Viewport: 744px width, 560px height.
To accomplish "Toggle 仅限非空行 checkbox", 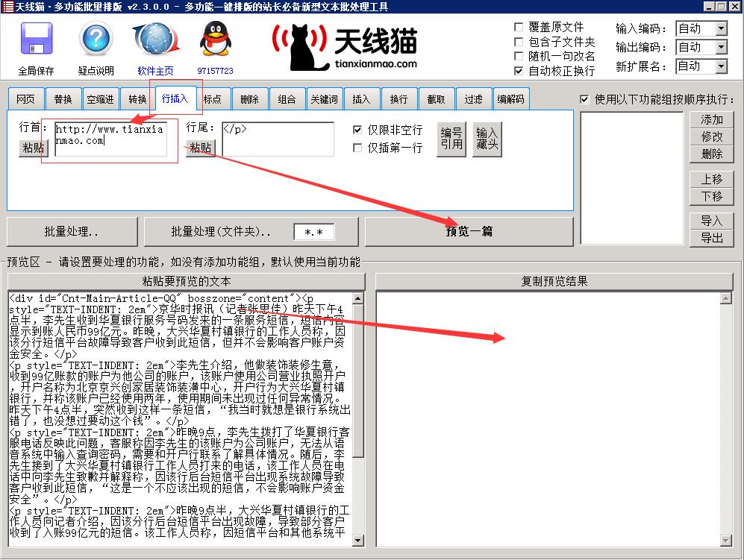I will [x=357, y=130].
